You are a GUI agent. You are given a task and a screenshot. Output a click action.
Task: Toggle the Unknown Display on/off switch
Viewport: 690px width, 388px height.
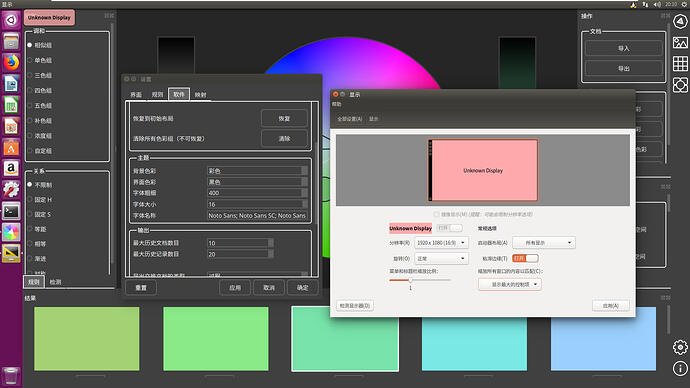pos(449,228)
